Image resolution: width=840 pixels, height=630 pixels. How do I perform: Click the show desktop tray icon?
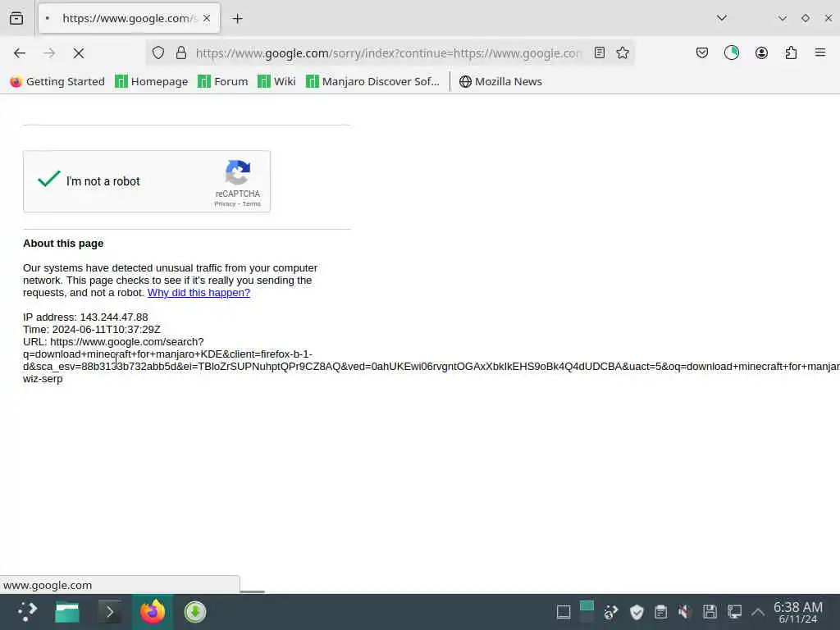(564, 612)
